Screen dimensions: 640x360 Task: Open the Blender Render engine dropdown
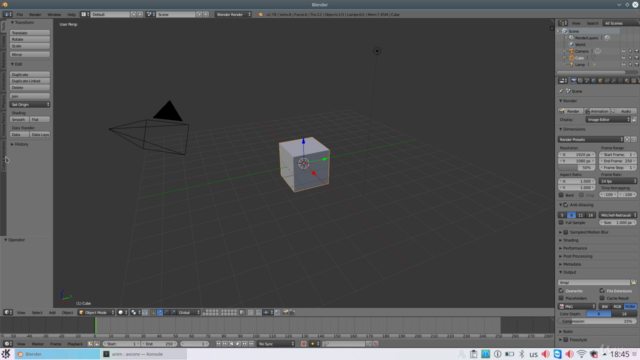[233, 14]
